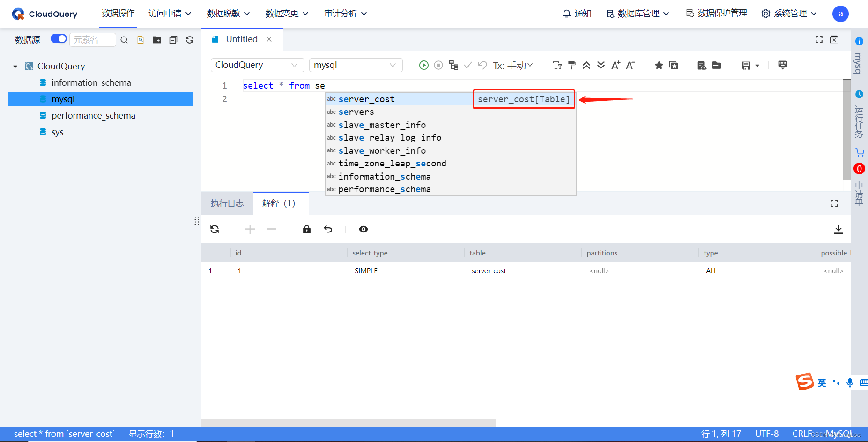The height and width of the screenshot is (442, 868).
Task: Open 通知 notifications
Action: point(577,14)
